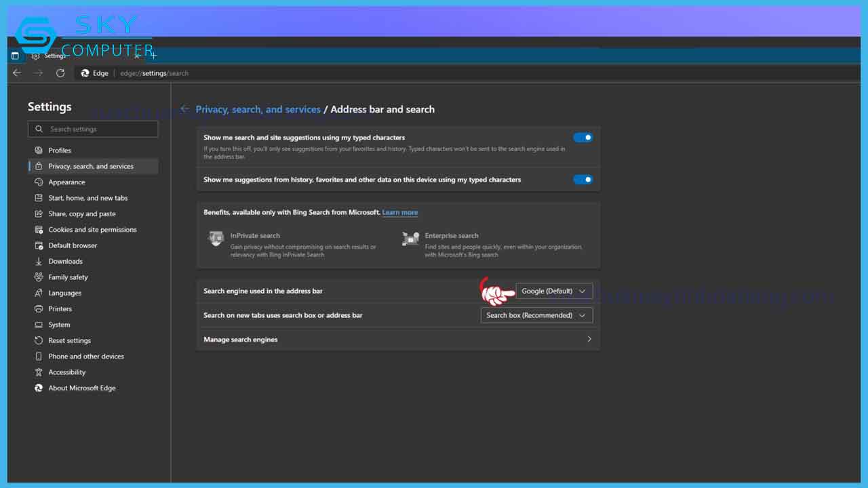Open Reset settings section

pyautogui.click(x=94, y=340)
